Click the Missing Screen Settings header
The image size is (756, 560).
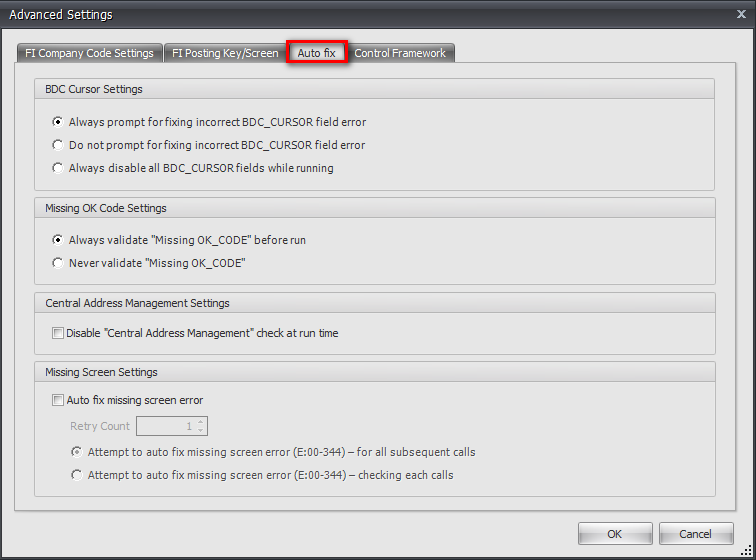(375, 372)
